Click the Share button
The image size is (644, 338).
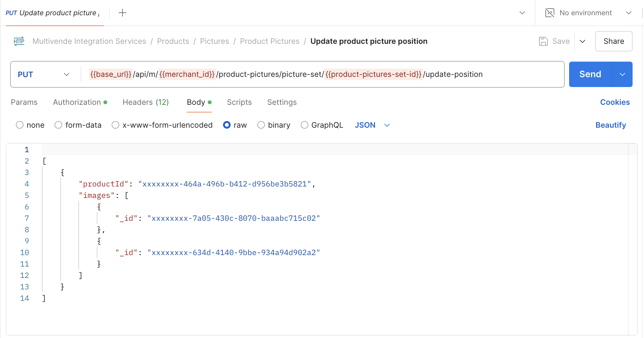coord(614,41)
